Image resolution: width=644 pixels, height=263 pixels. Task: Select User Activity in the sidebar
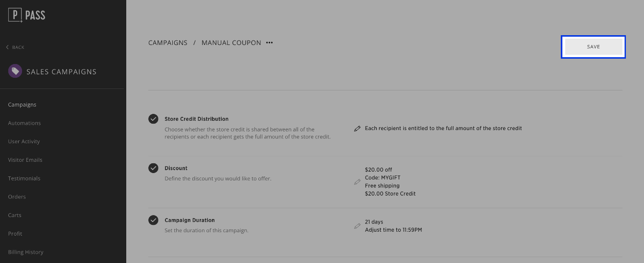point(24,142)
